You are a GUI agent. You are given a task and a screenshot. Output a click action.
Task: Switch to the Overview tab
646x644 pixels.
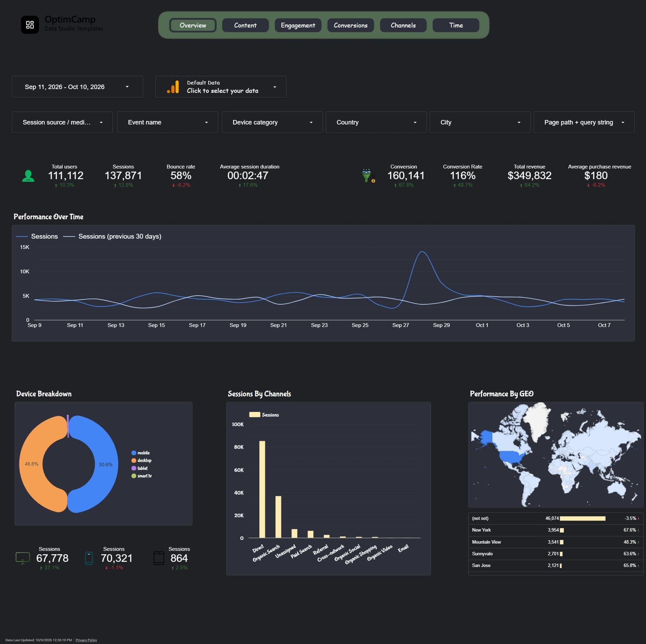[193, 25]
